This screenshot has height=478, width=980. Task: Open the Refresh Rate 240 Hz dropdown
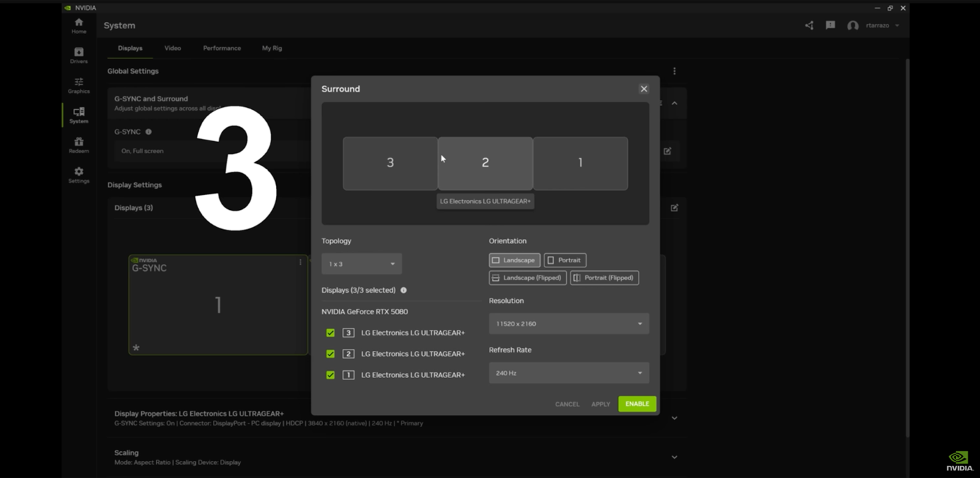click(568, 373)
